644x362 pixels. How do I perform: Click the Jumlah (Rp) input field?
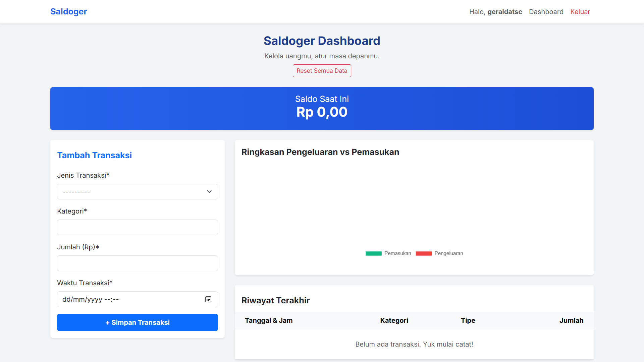(x=137, y=263)
